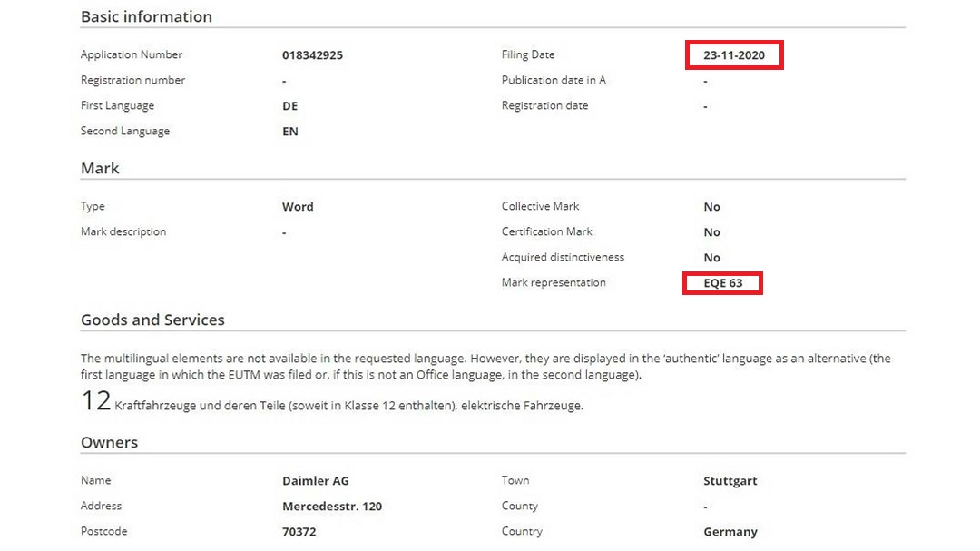Click the Basic information section heading
This screenshot has width=980, height=551.
click(146, 16)
